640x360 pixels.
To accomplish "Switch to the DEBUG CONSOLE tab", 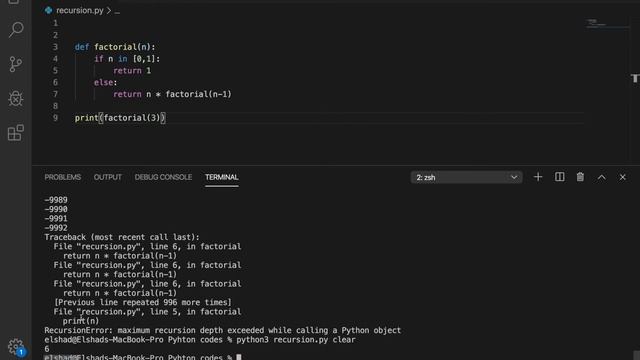I will pyautogui.click(x=163, y=177).
